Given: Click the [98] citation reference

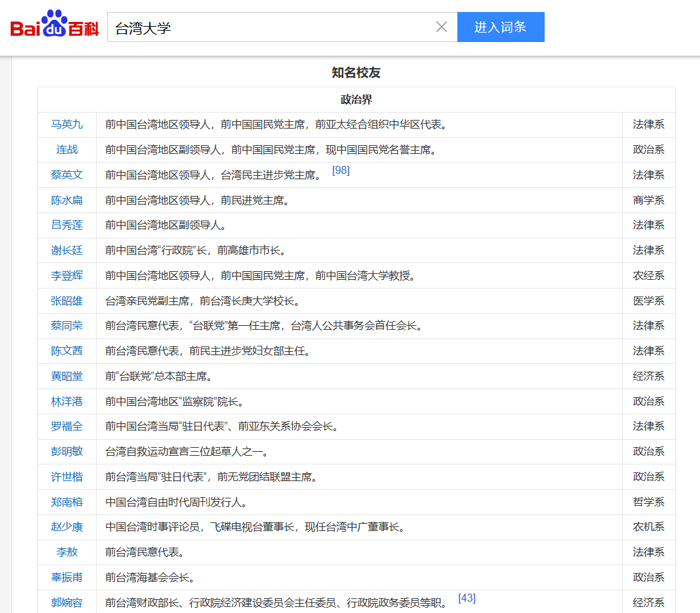Looking at the screenshot, I should [x=341, y=171].
